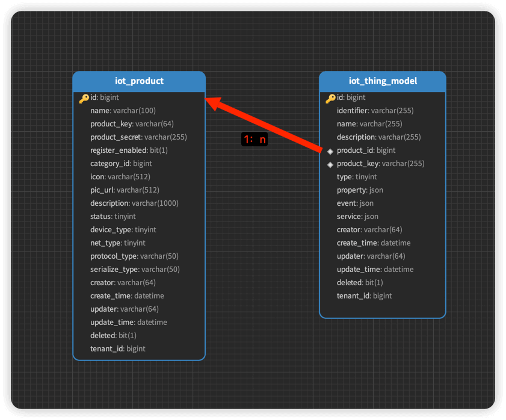Select the serialize_type column row
This screenshot has width=506, height=420.
[x=135, y=270]
